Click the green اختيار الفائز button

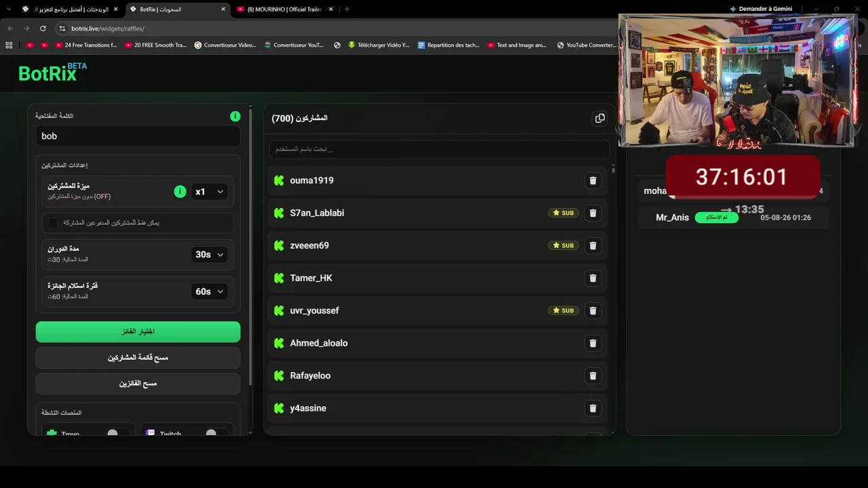point(138,331)
